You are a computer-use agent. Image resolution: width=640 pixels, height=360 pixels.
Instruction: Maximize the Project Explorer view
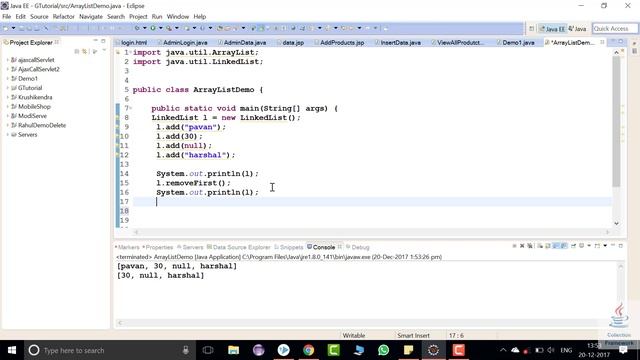(x=103, y=41)
